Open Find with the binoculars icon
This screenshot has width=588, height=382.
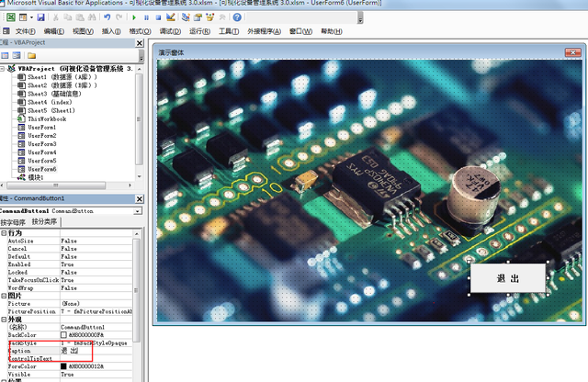point(92,17)
